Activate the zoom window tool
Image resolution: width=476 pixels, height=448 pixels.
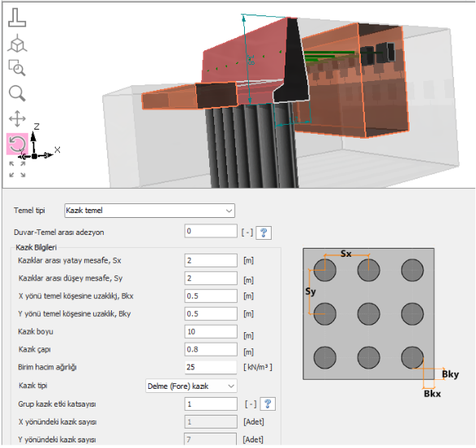17,67
